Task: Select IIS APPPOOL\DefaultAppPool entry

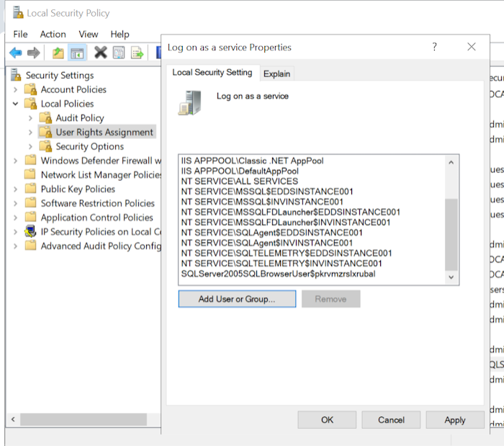Action: 240,171
